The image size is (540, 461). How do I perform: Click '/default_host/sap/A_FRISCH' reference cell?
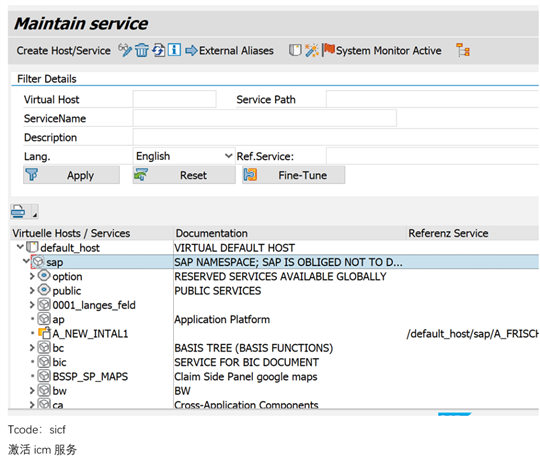tap(472, 334)
